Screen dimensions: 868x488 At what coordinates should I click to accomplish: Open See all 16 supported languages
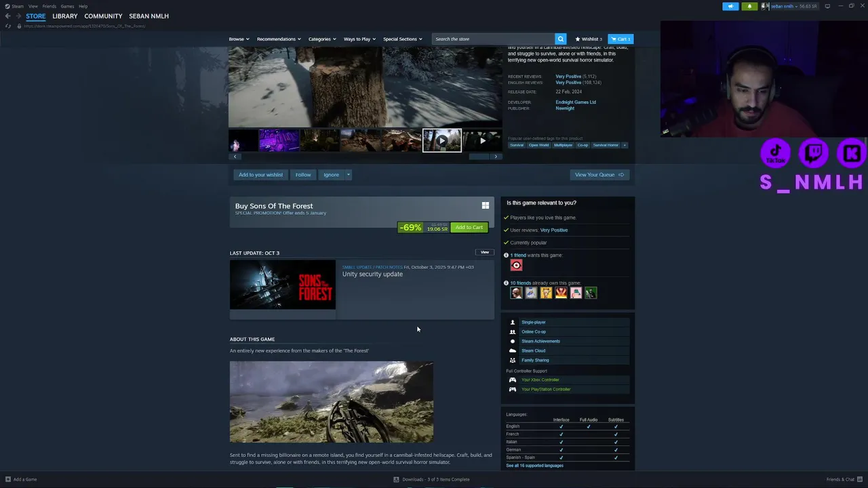534,466
